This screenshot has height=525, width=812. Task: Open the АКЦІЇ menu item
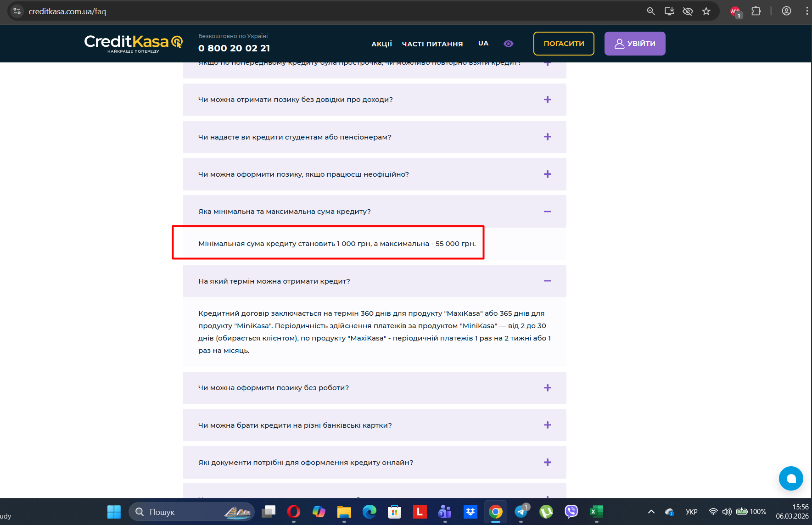382,44
